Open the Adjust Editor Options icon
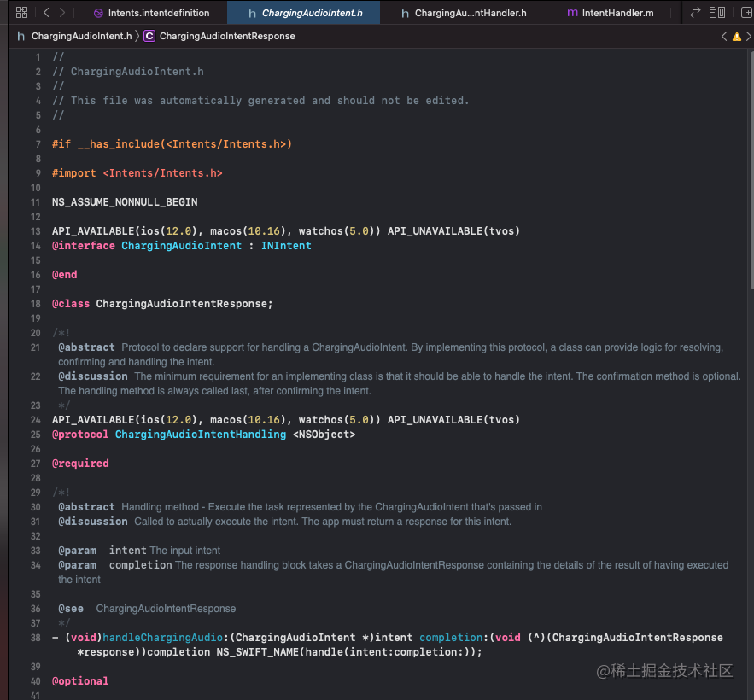 point(716,12)
